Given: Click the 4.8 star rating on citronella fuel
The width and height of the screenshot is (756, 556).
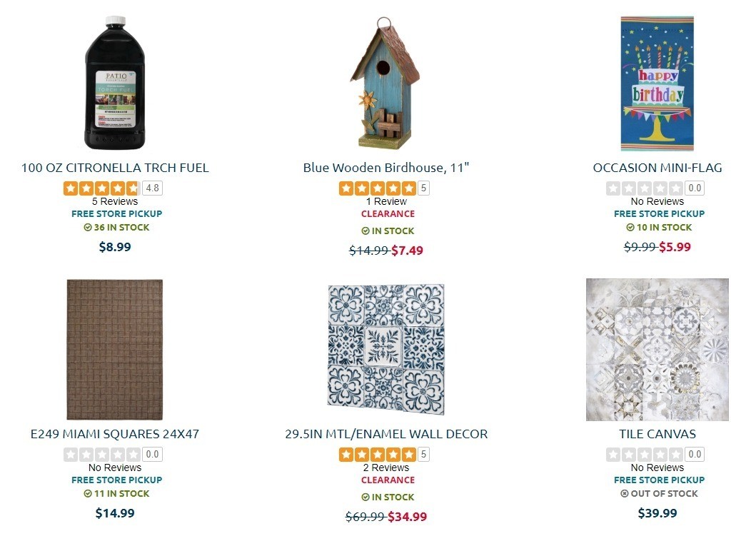Looking at the screenshot, I should (101, 188).
